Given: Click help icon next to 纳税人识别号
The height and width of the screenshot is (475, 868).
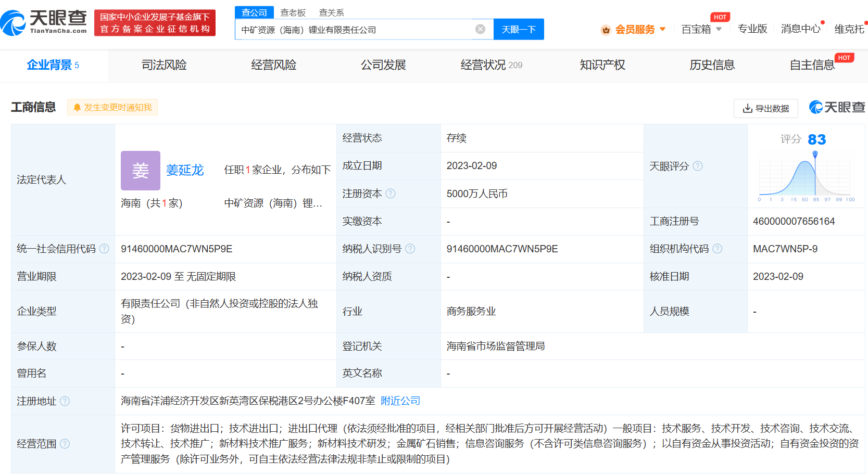Looking at the screenshot, I should tap(410, 249).
